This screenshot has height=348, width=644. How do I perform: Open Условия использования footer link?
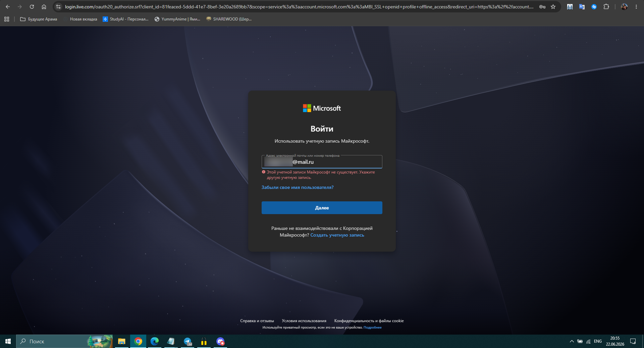(304, 321)
